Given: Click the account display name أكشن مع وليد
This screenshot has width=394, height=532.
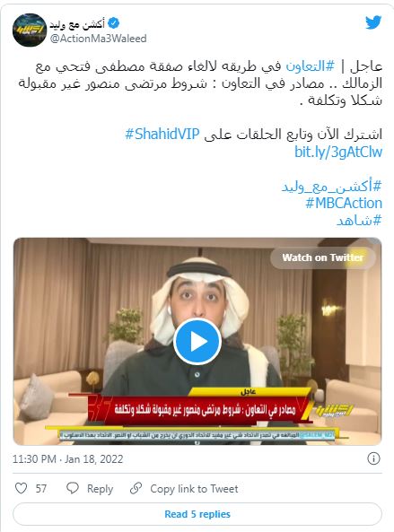Looking at the screenshot, I should tap(77, 24).
